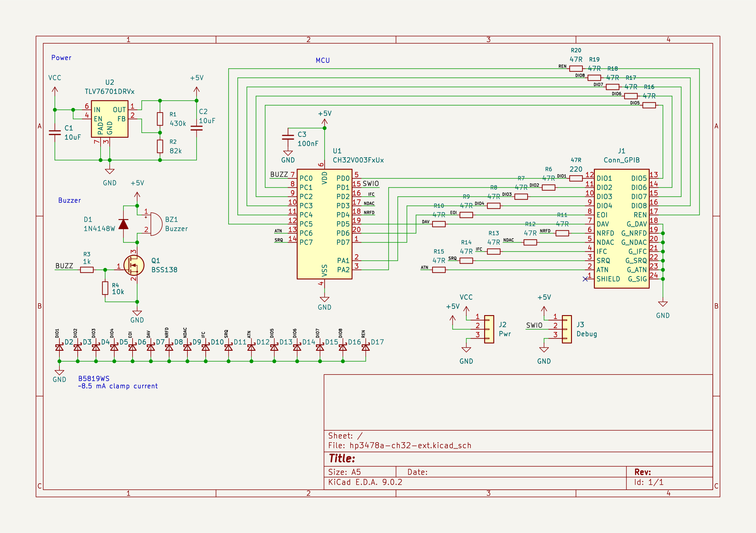Select the C2 10uF capacitor symbol
756x533 pixels.
197,128
